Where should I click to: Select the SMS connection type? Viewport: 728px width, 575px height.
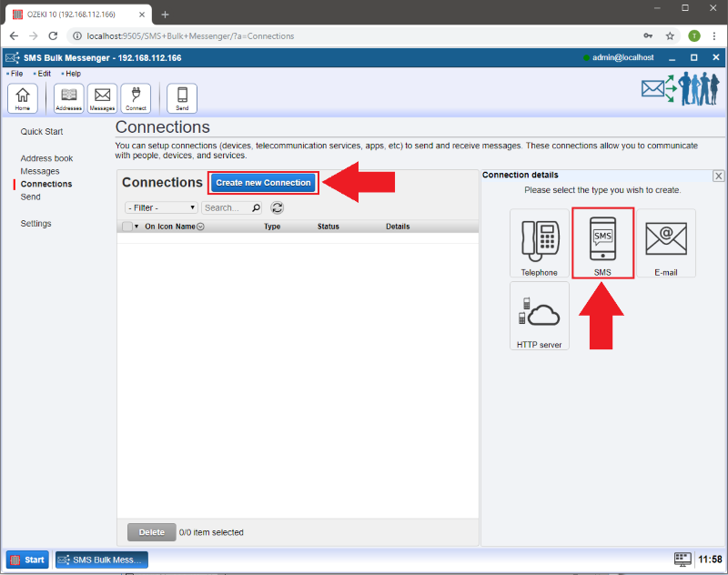(x=602, y=243)
